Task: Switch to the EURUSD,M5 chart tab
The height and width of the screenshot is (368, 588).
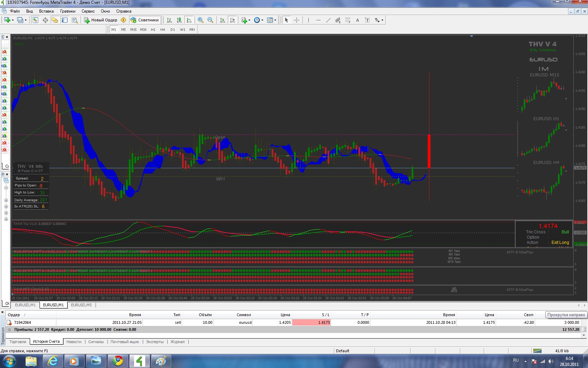Action: coord(81,305)
